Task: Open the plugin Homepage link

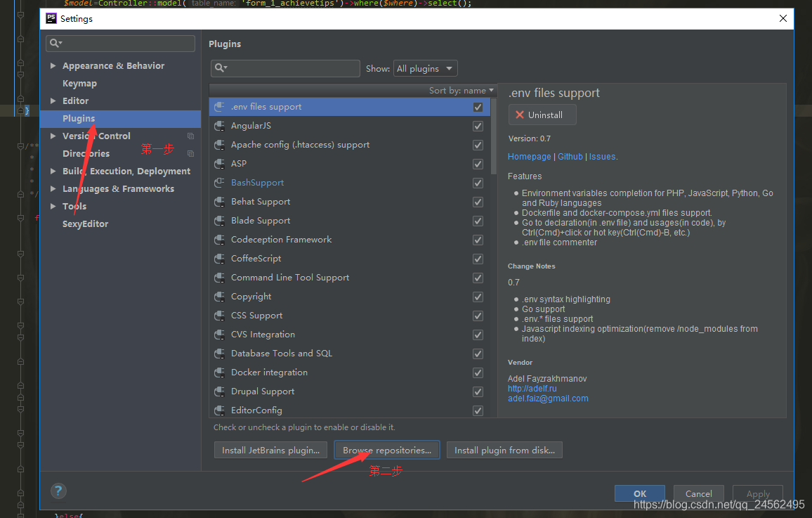Action: 529,157
